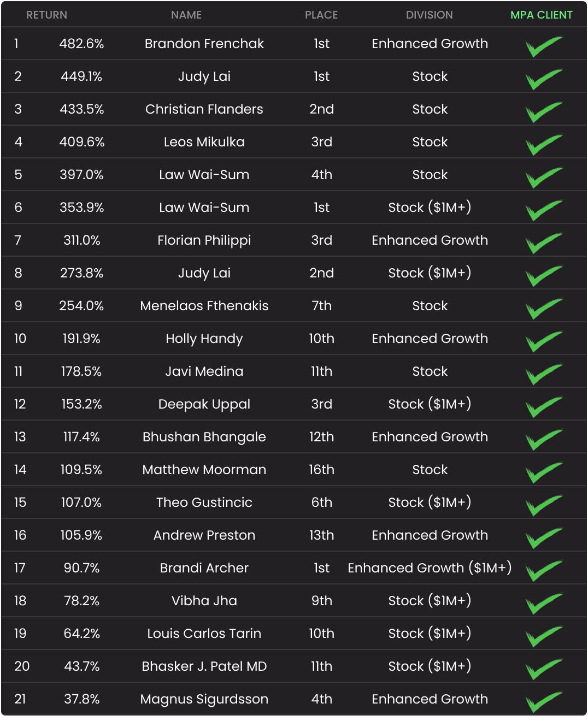
Task: Select the name Javi Medina
Action: pyautogui.click(x=204, y=371)
